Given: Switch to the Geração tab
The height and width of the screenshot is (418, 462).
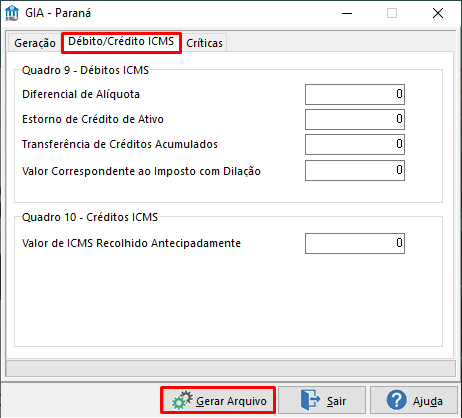Looking at the screenshot, I should point(35,43).
